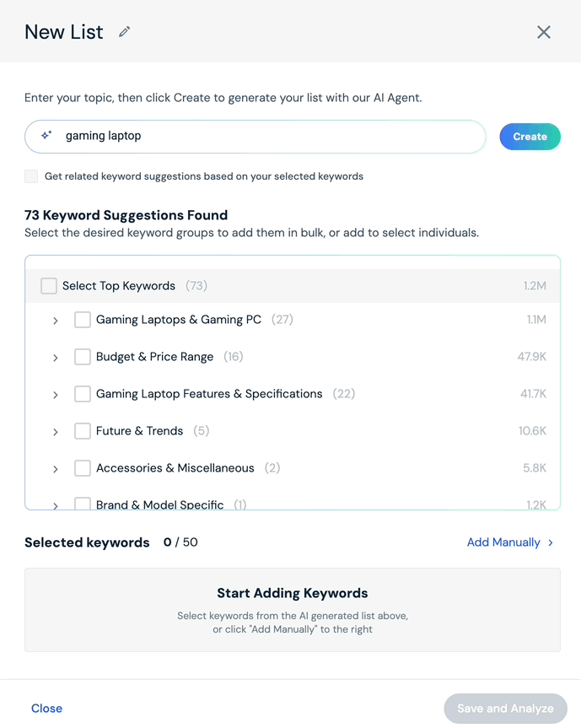
Task: Check the Select Top Keywords checkbox
Action: pyautogui.click(x=49, y=285)
